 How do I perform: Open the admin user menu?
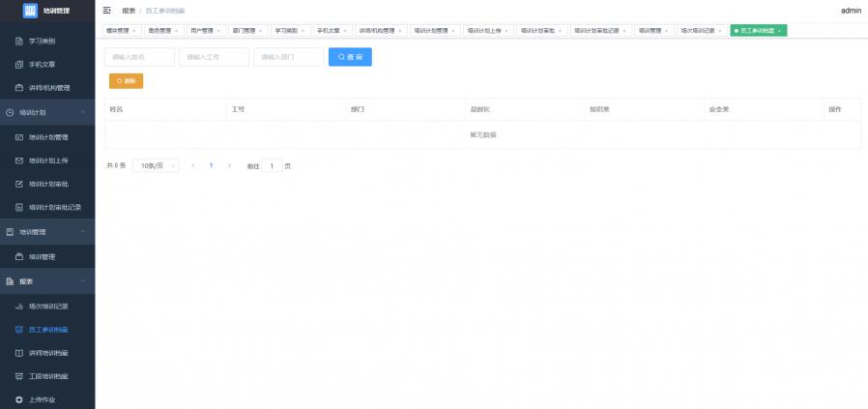click(851, 11)
